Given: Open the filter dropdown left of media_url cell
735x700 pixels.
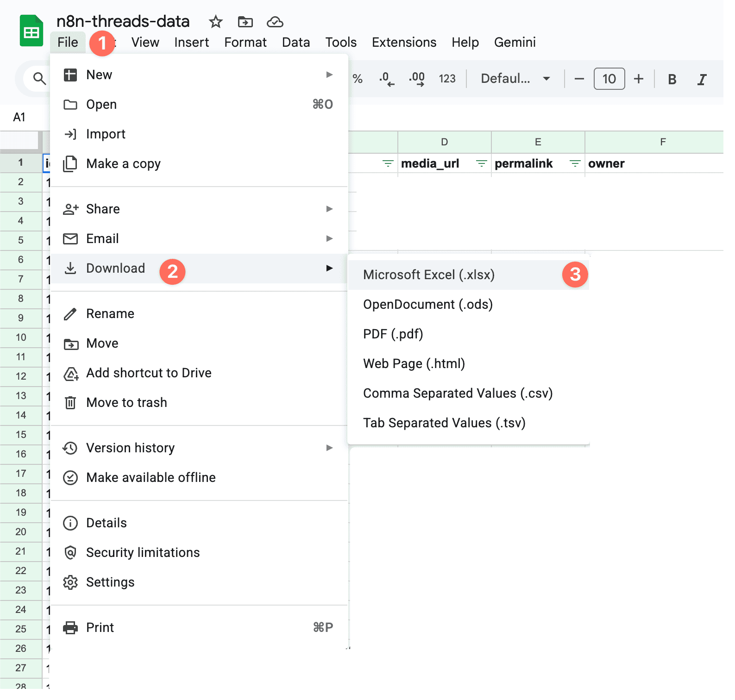Looking at the screenshot, I should (388, 163).
